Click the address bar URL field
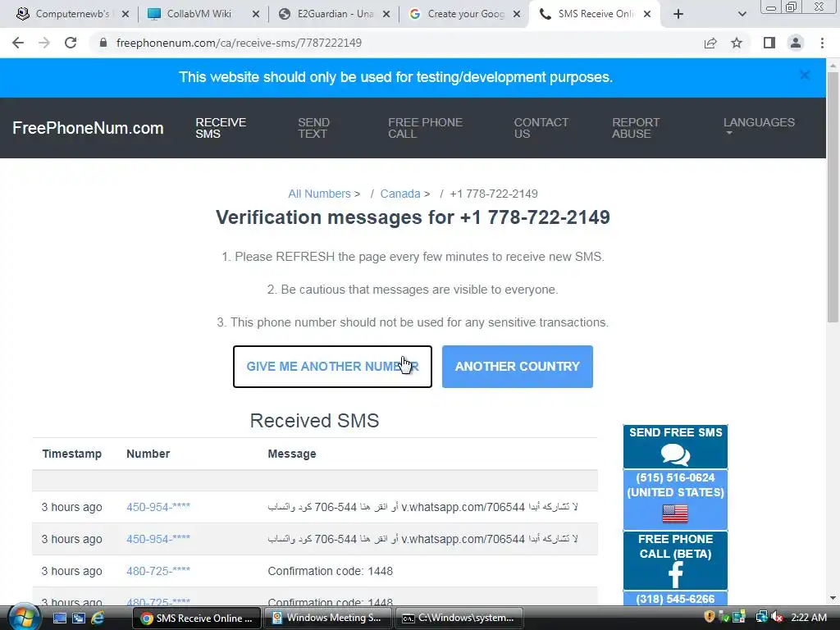 pyautogui.click(x=396, y=43)
